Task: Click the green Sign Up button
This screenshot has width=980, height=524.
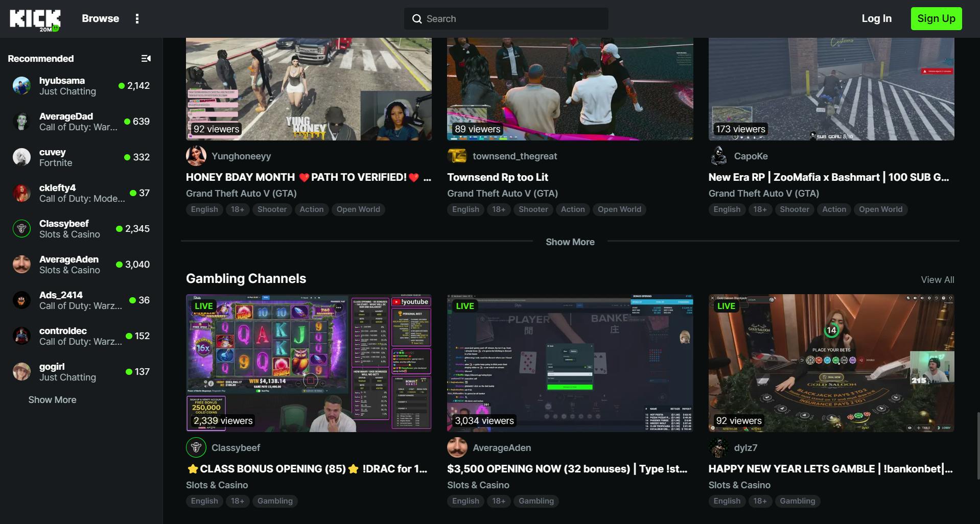Action: (936, 19)
